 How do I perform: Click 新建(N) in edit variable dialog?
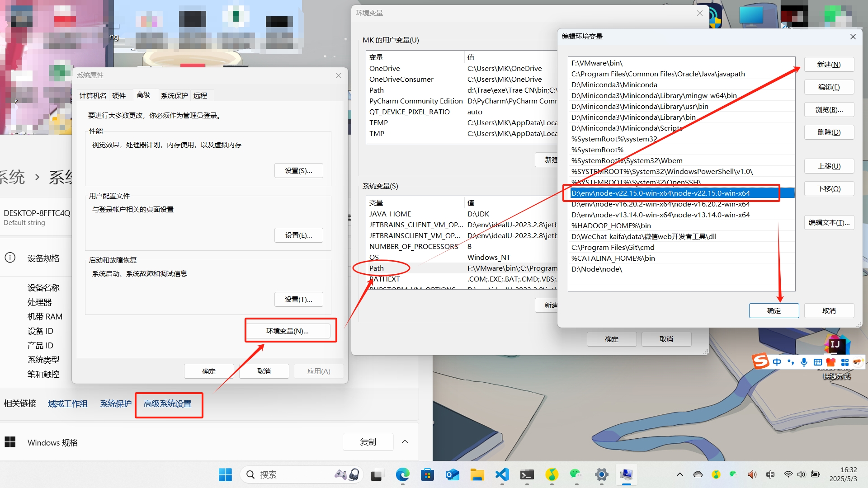click(x=829, y=65)
